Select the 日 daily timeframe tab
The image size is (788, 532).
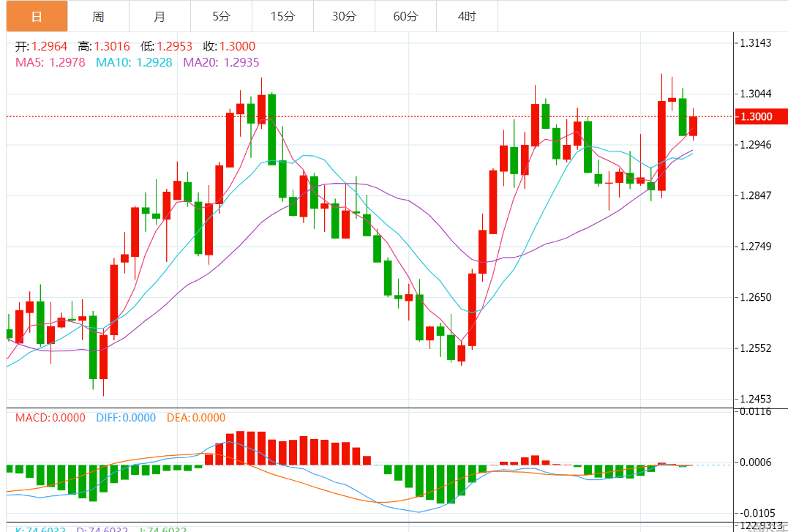[x=37, y=16]
